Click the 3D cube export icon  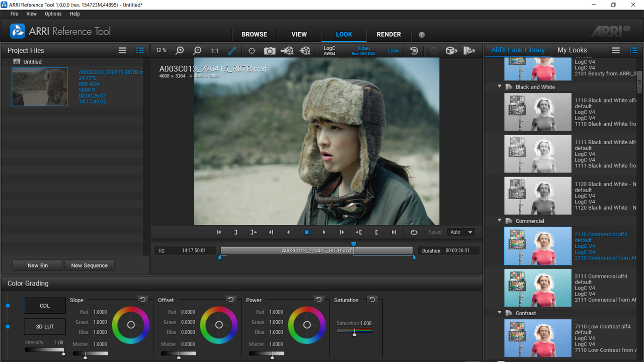pos(451,50)
